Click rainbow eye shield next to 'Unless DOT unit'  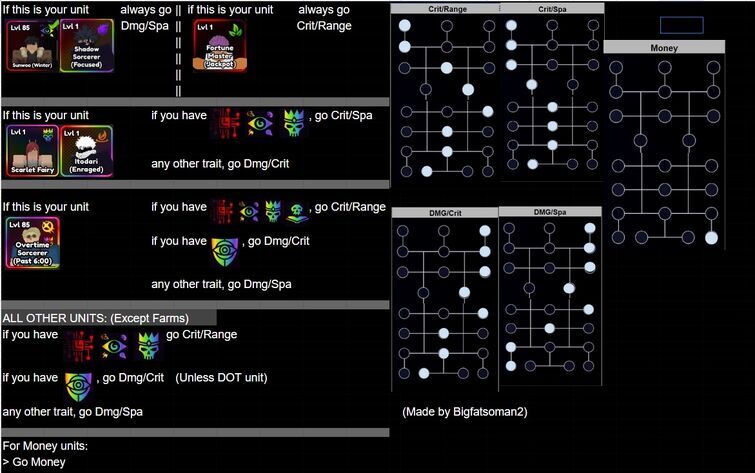[78, 387]
